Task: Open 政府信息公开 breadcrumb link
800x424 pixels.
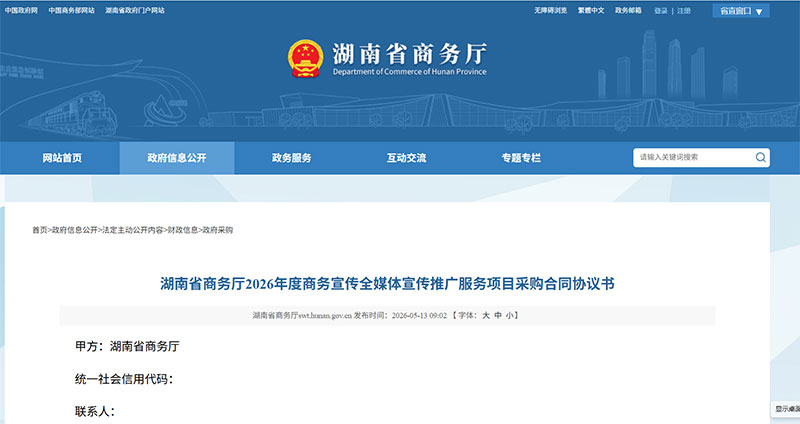Action: coord(74,230)
